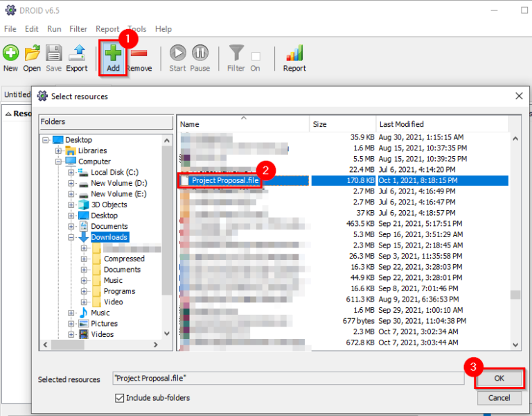The height and width of the screenshot is (416, 532).
Task: Click the New profile toolbar icon
Action: coord(10,53)
